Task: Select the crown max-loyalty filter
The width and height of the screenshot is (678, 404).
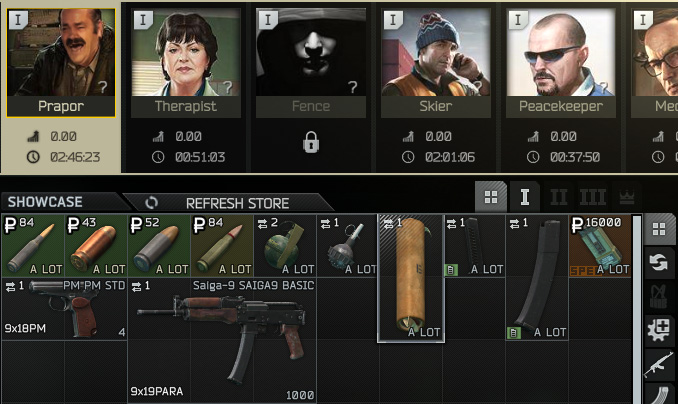Action: coord(627,197)
